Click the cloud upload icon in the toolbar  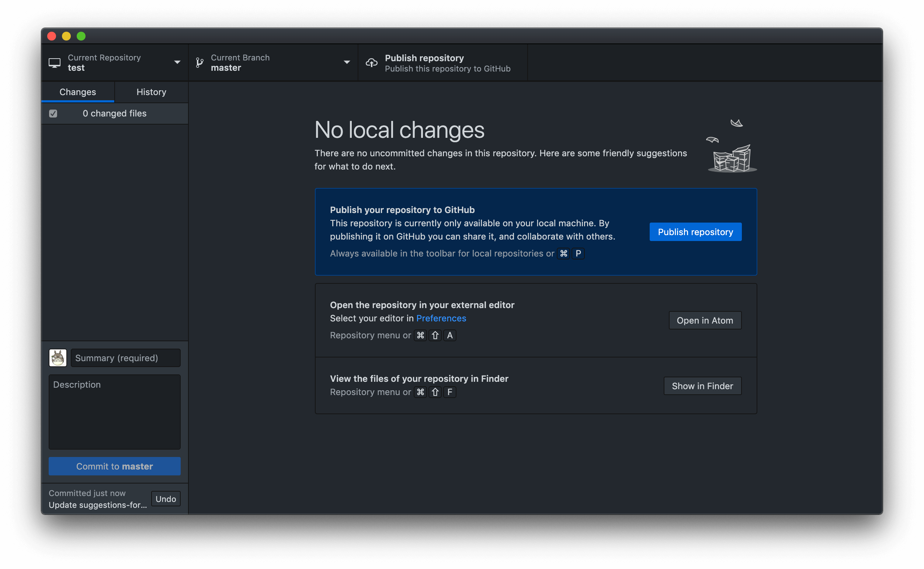(x=371, y=63)
